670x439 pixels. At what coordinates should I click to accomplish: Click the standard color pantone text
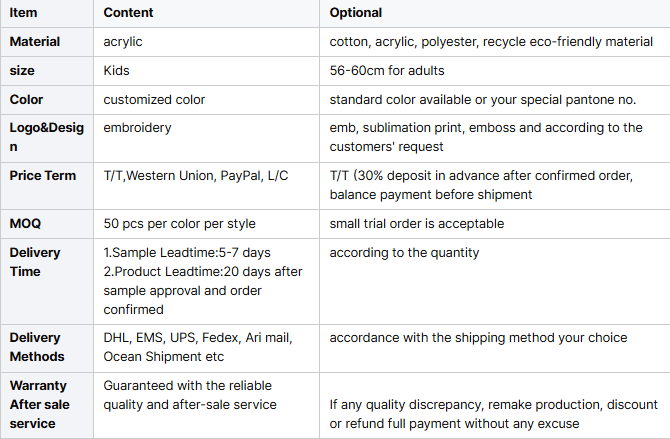pos(483,100)
